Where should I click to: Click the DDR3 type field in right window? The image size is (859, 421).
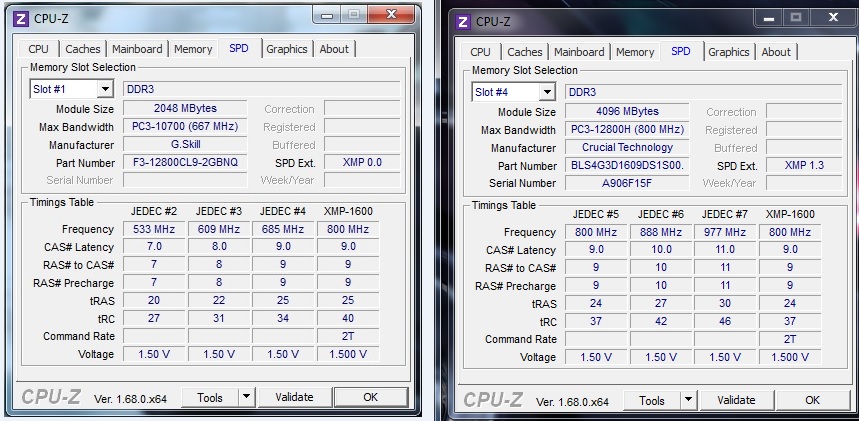(703, 92)
